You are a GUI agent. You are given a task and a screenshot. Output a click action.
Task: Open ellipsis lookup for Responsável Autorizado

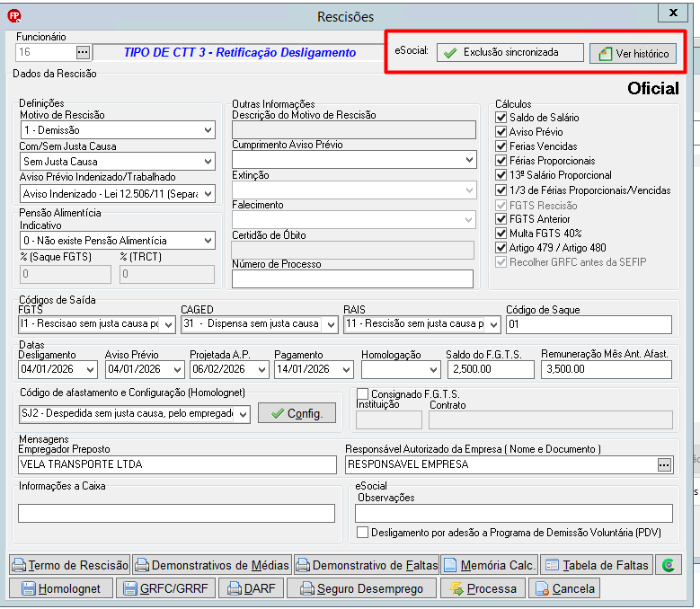(x=664, y=465)
